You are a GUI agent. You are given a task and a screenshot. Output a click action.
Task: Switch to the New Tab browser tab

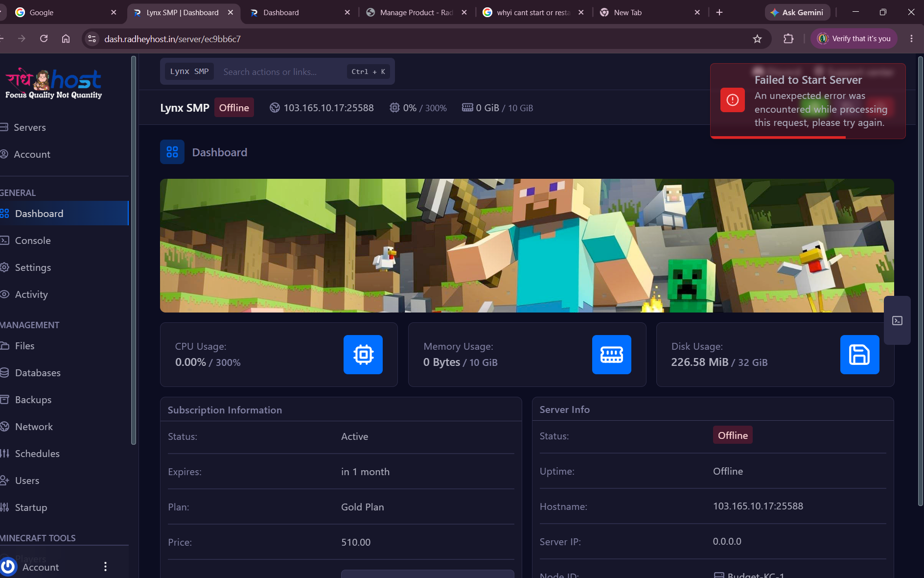(650, 12)
